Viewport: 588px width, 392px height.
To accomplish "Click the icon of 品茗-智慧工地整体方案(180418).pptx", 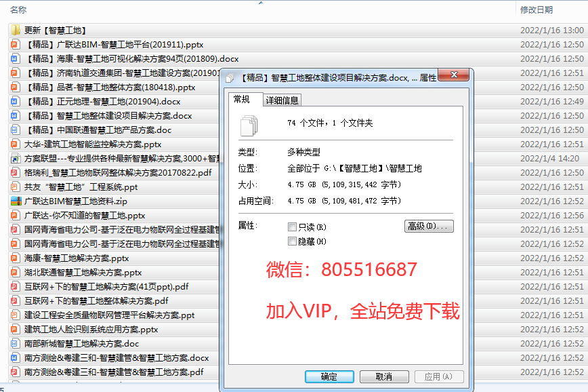I will coord(15,87).
